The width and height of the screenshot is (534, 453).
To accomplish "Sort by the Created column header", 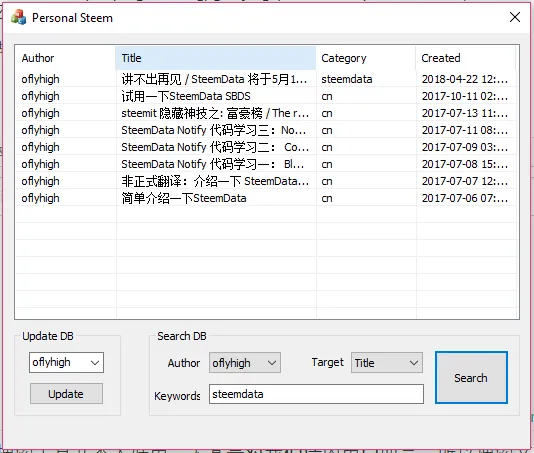I will point(466,58).
